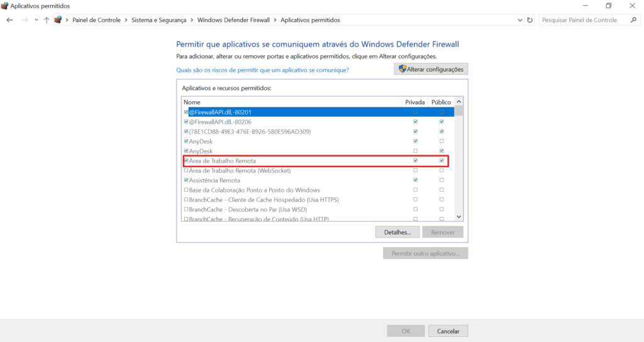Select BranchCache - Cliente de Cache Hospedado row
The image size is (644, 342).
[x=318, y=199]
